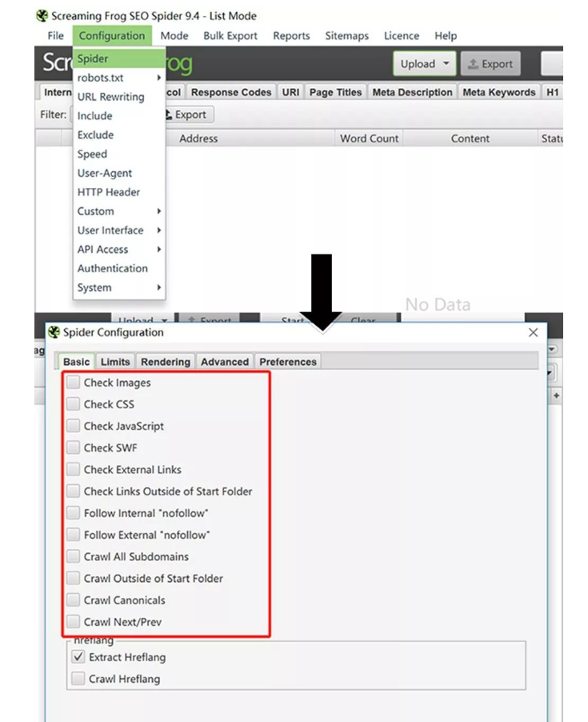Open the Mode menu
The image size is (588, 722).
[174, 36]
